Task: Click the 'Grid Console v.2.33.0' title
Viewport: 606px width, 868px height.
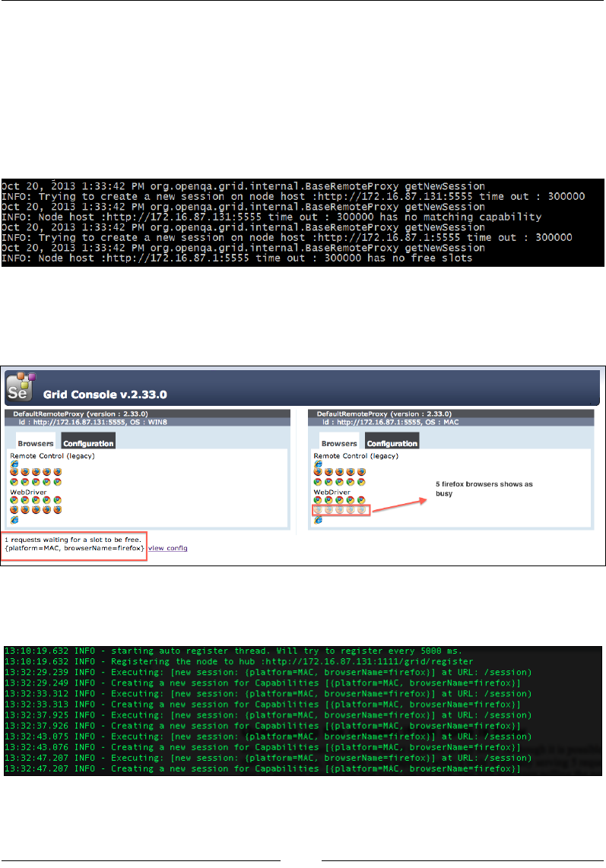Action: (x=105, y=394)
